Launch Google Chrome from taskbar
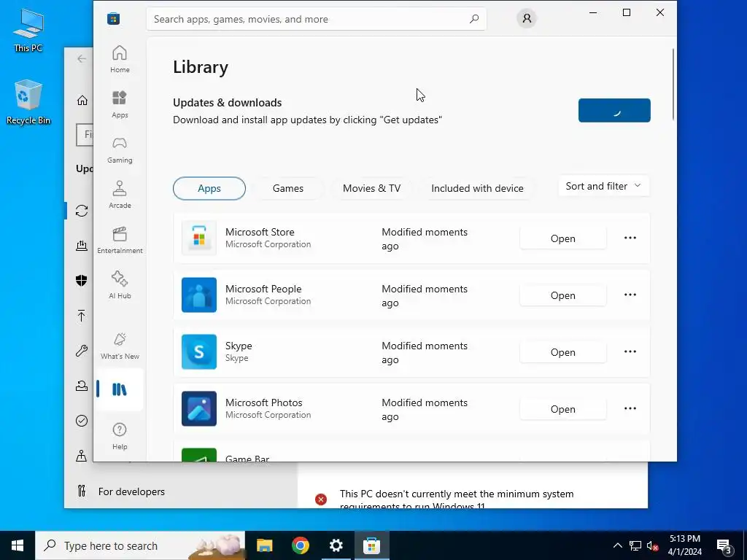The image size is (747, 560). pyautogui.click(x=300, y=545)
